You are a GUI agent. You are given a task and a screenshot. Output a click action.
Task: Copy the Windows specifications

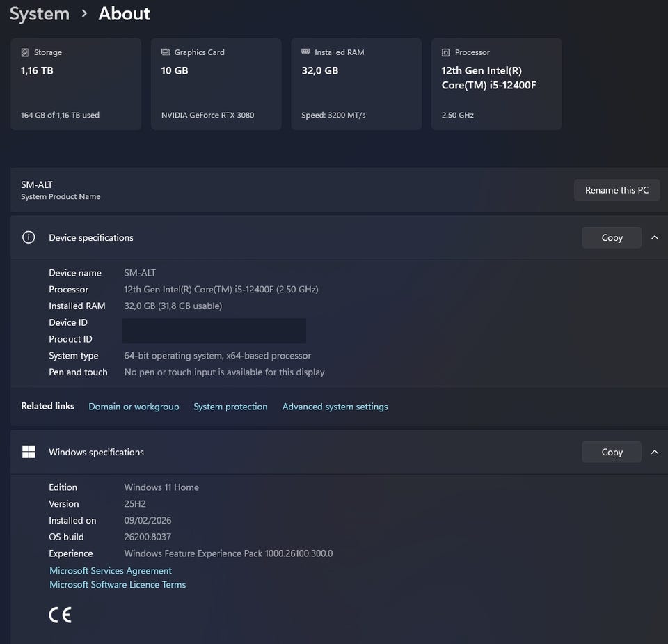coord(612,453)
